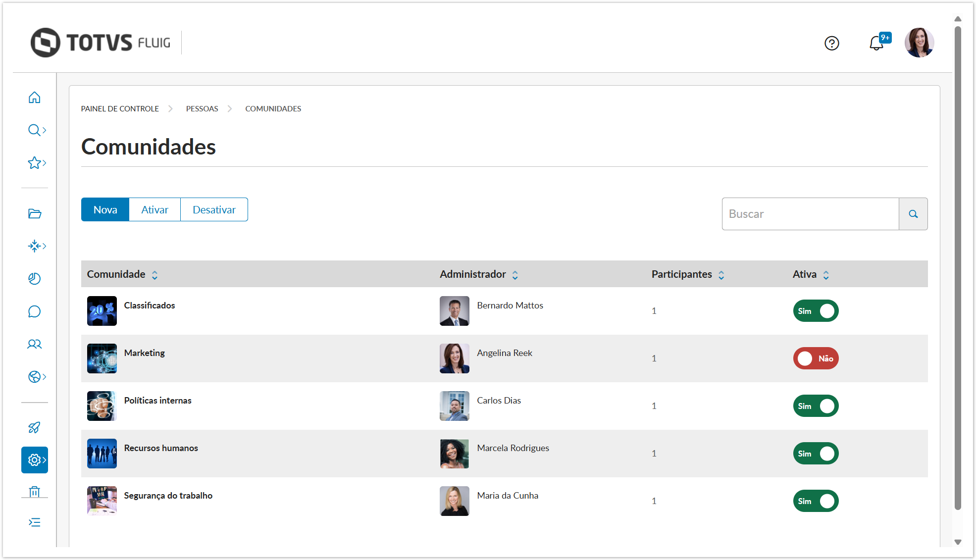Turn off Recursos humanos active toggle
Image resolution: width=976 pixels, height=560 pixels.
pyautogui.click(x=816, y=454)
